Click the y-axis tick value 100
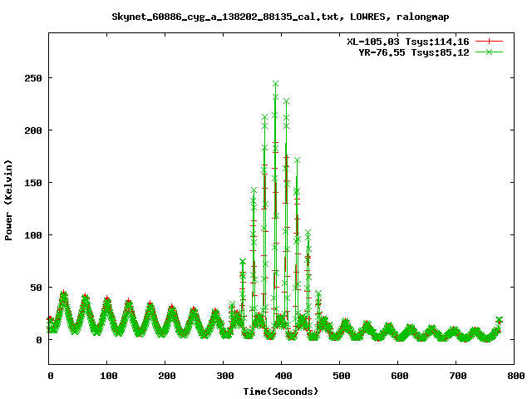 (33, 235)
